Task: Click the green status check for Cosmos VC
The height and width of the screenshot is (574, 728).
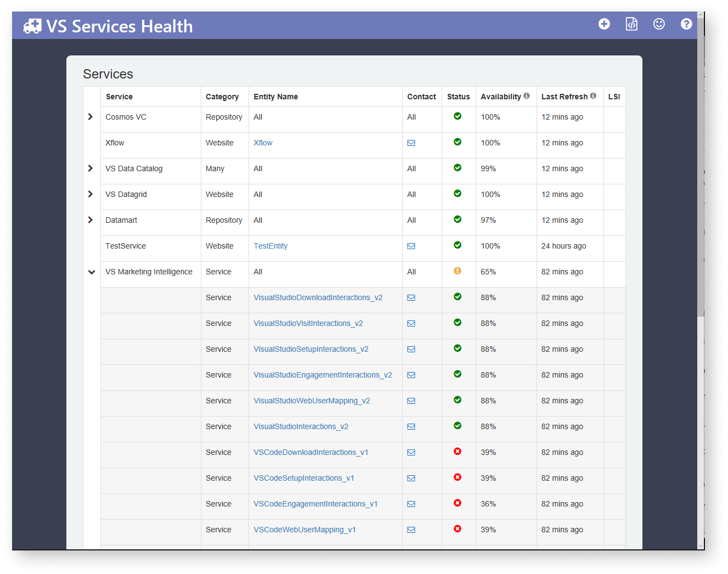Action: (458, 116)
